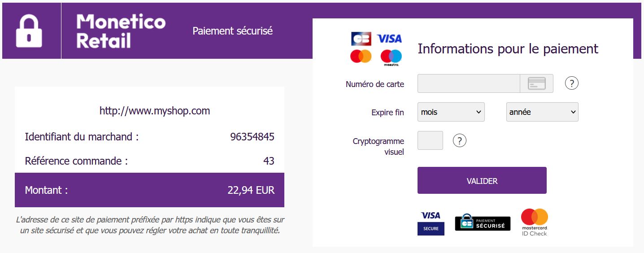The width and height of the screenshot is (644, 253).
Task: Click the Montant 22,94 EUR banner
Action: click(x=149, y=190)
